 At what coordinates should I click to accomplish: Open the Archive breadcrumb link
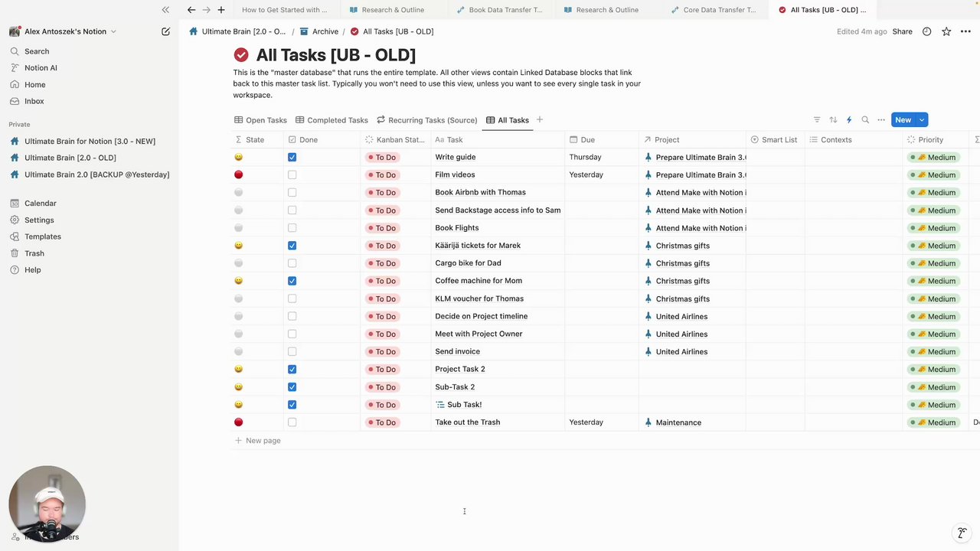pyautogui.click(x=319, y=31)
